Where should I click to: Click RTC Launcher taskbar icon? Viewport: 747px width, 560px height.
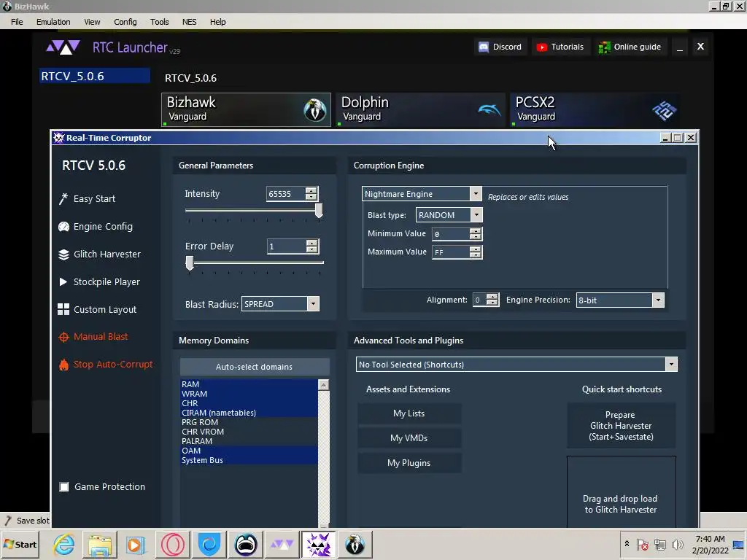click(282, 544)
